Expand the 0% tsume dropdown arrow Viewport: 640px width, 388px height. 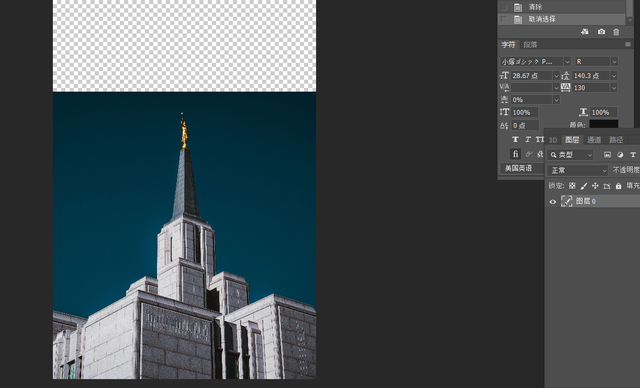tap(556, 100)
